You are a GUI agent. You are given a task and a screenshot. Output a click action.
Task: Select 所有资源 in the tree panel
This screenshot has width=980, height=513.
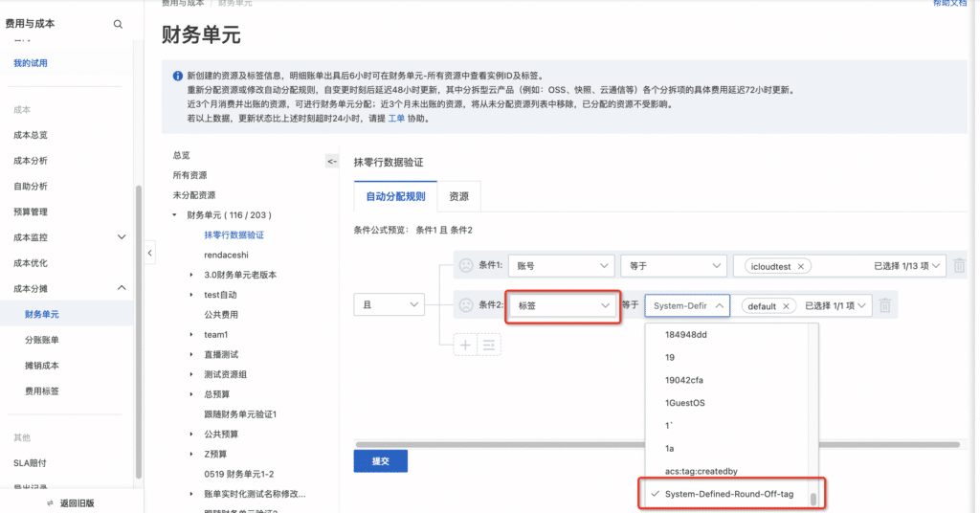click(x=190, y=175)
